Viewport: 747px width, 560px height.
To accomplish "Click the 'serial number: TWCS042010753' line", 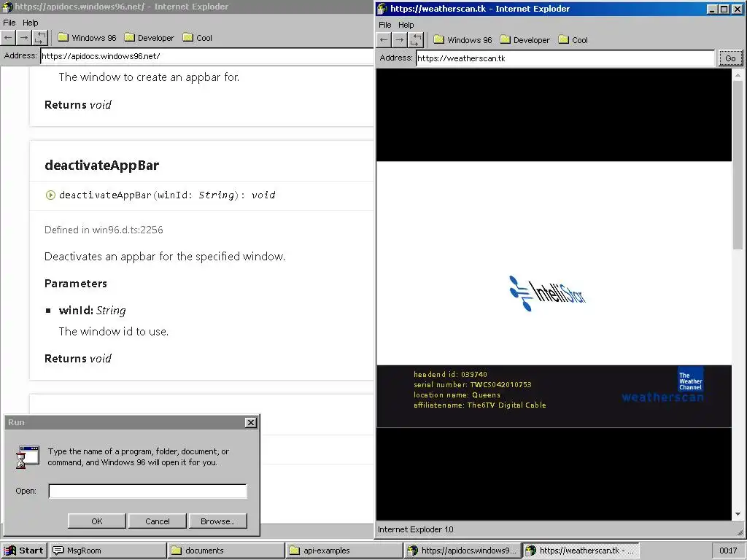I will 472,384.
